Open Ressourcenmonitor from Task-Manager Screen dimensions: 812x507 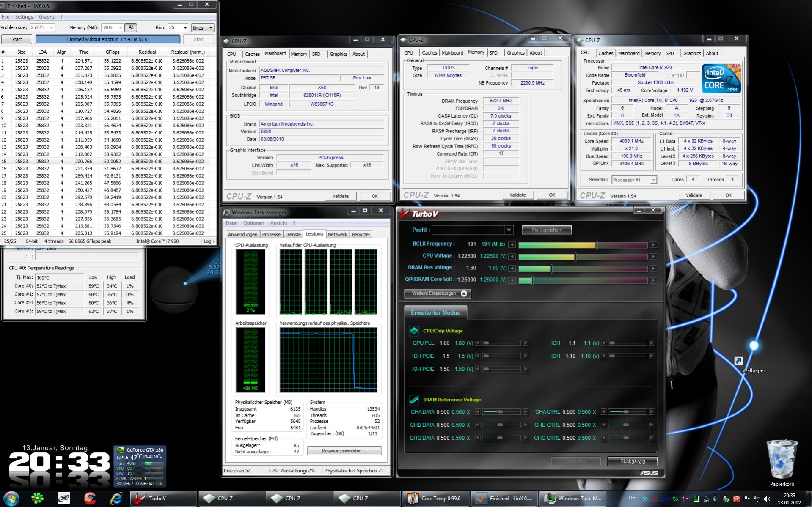344,451
